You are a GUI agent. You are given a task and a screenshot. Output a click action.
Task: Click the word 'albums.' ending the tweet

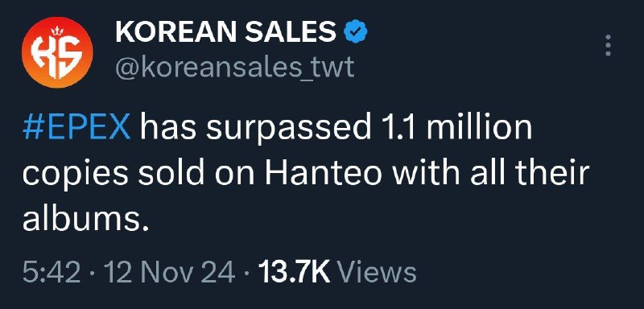pos(85,220)
